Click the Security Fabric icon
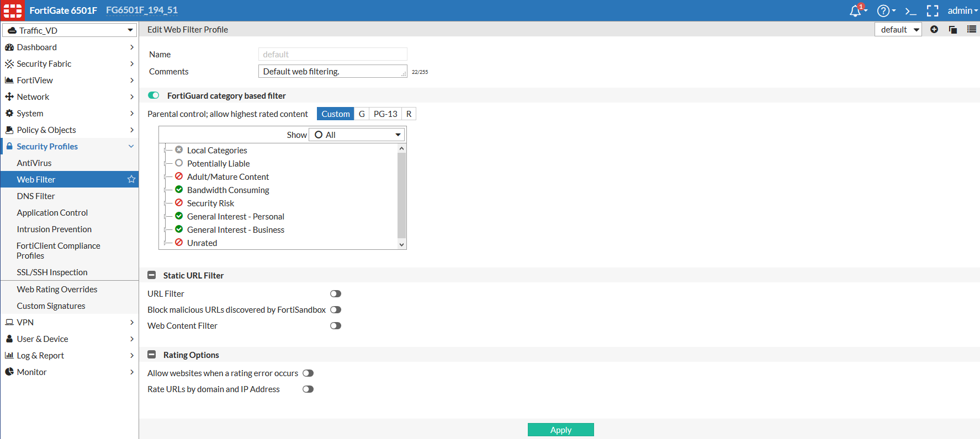 [9, 64]
